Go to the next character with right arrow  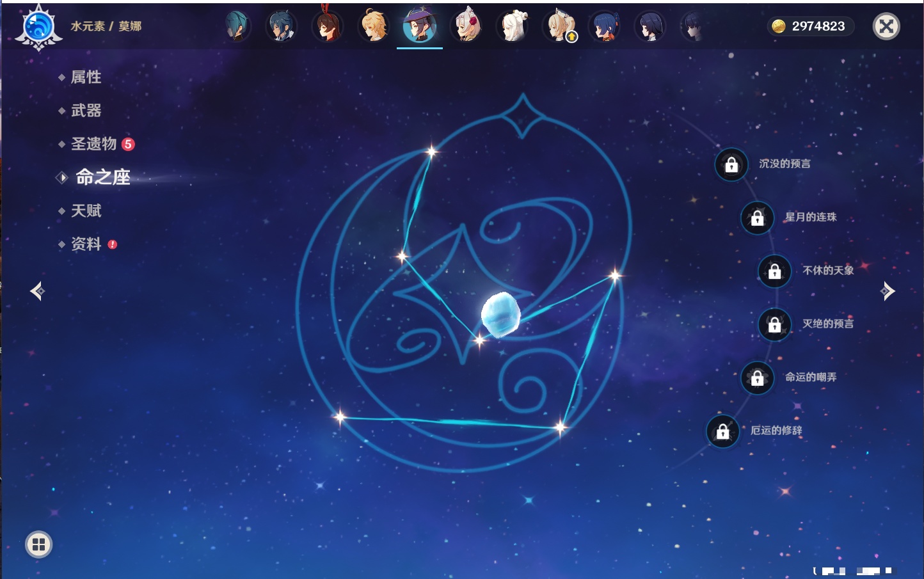[888, 291]
